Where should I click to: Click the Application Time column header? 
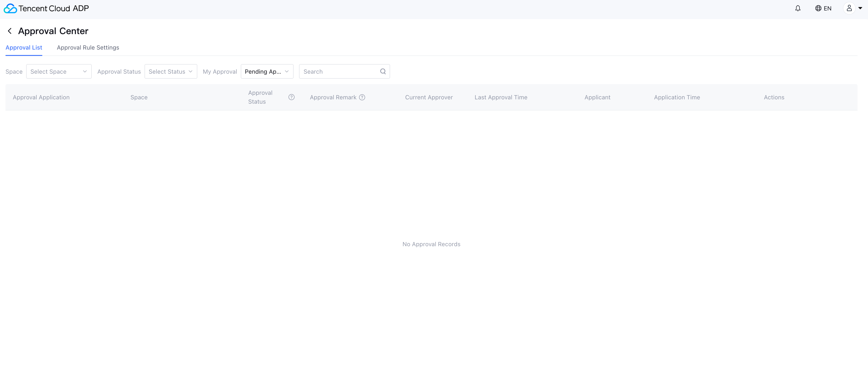point(677,97)
